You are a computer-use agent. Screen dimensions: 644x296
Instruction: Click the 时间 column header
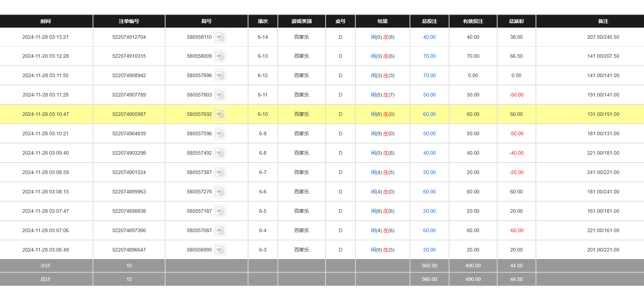point(46,22)
